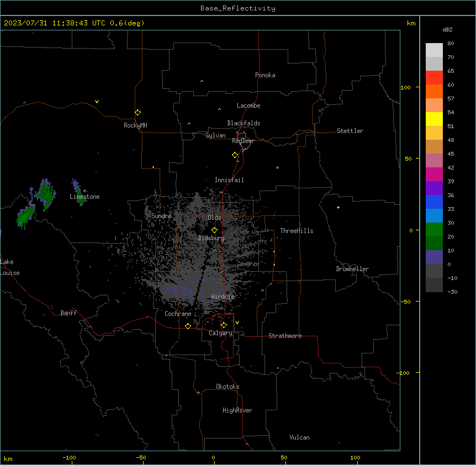Click the Strathmore label

click(285, 336)
